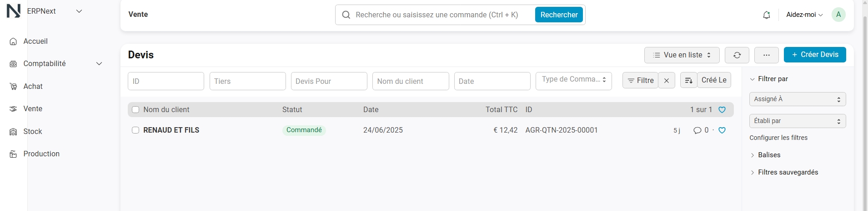Like the RENAUD ET FILS quotation heart
This screenshot has width=868, height=211.
pyautogui.click(x=722, y=130)
